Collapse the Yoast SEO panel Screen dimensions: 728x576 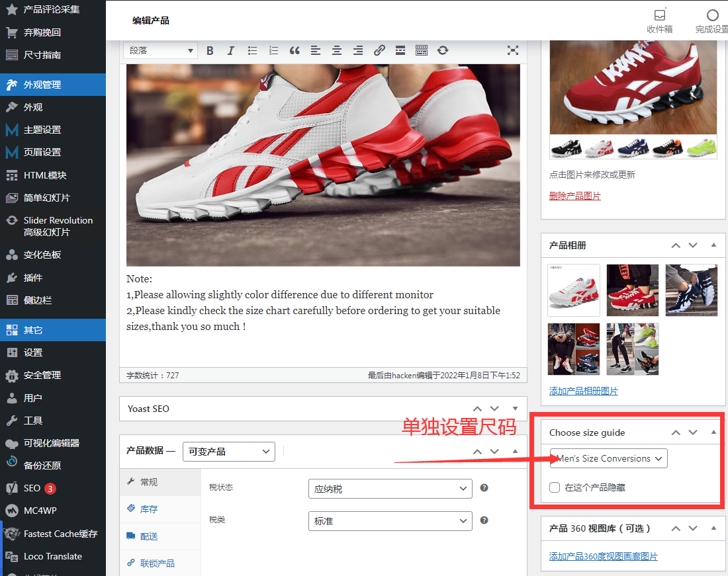point(515,409)
